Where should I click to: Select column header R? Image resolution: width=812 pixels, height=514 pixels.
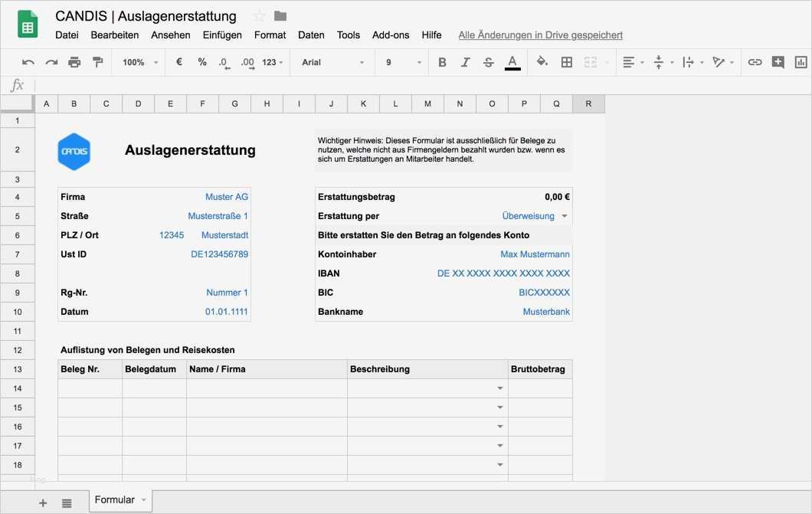[588, 103]
